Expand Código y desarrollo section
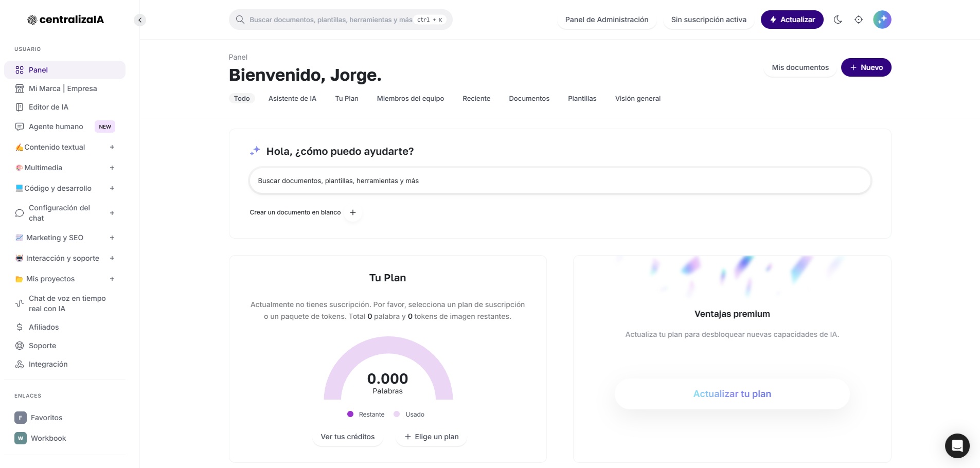Screen dimensions: 980x468 [x=112, y=188]
